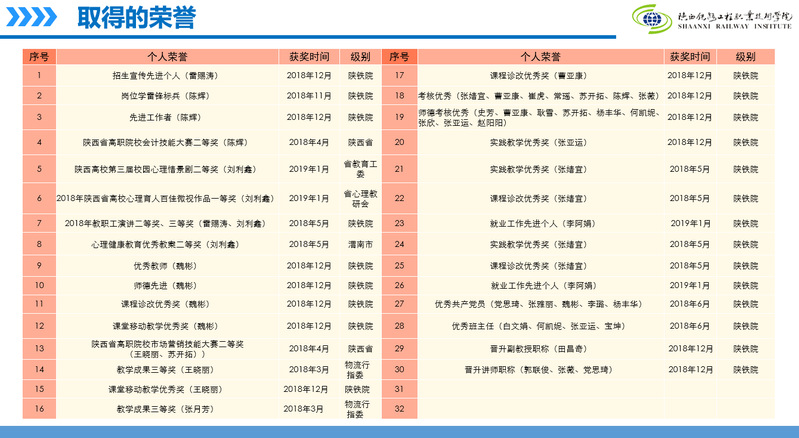Viewport: 799px width, 438px height.
Task: Select the empty row numbered 32
Action: (x=399, y=408)
